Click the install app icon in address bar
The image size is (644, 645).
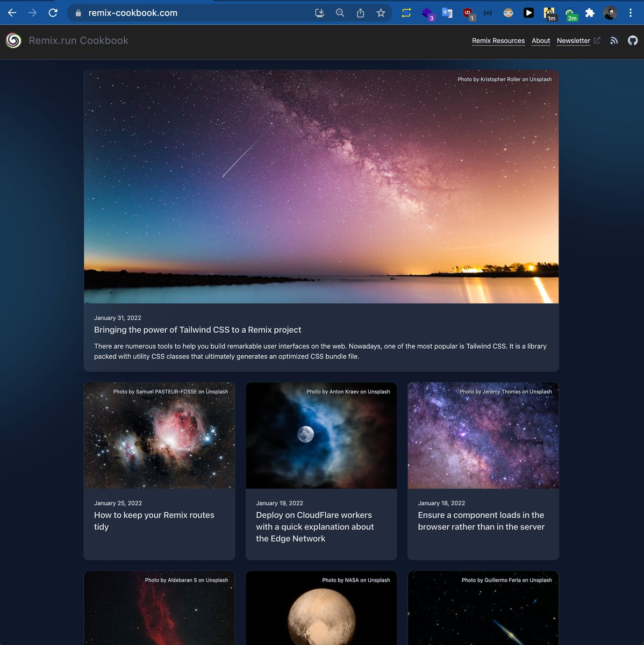click(319, 13)
